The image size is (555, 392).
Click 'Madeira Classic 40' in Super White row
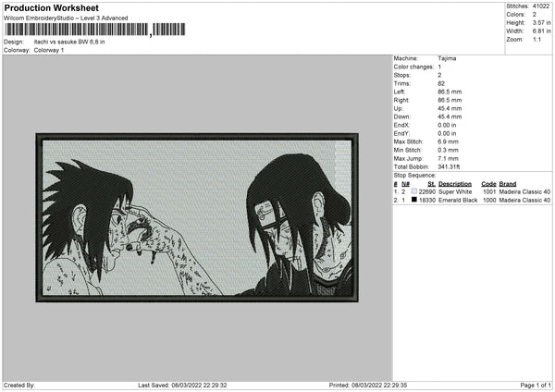(524, 191)
